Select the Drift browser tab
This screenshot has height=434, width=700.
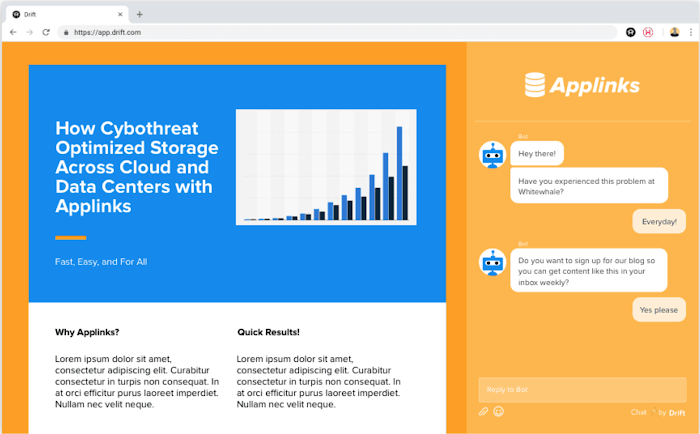67,14
